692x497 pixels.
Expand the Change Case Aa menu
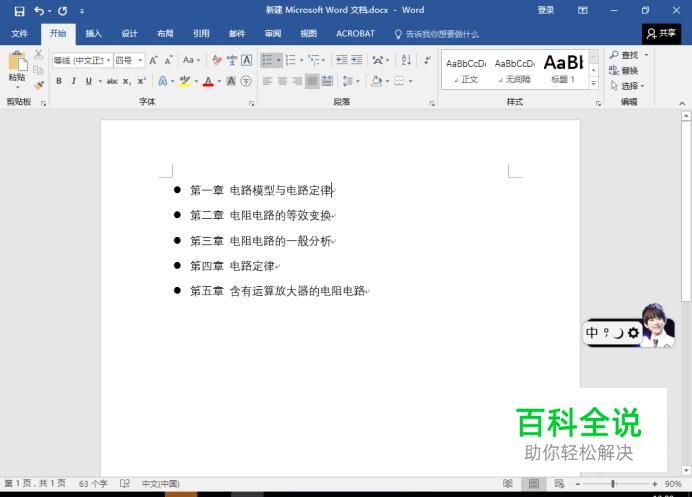(x=192, y=60)
